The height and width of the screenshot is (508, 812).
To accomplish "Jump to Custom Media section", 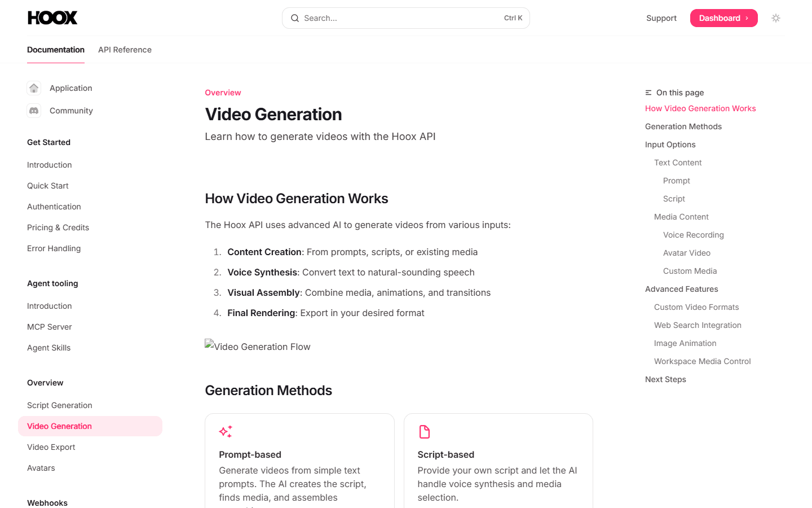I will [x=690, y=271].
